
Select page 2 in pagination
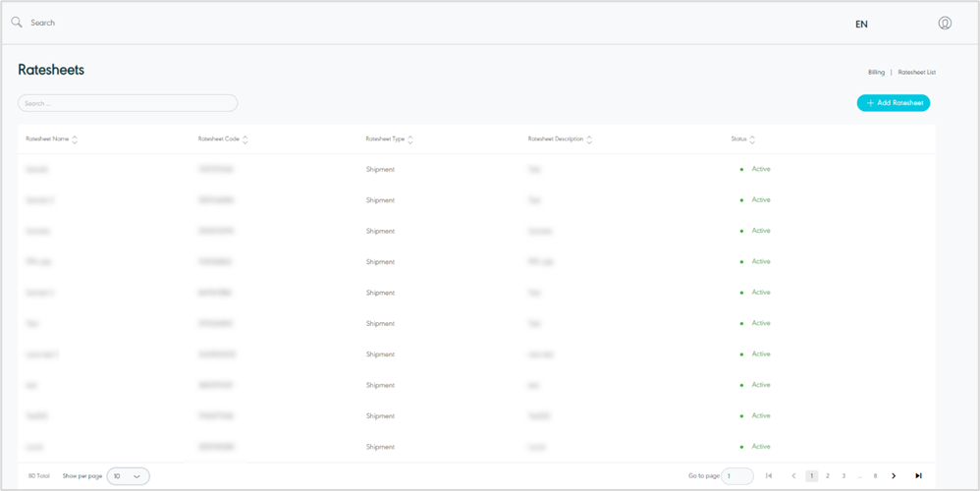[828, 475]
